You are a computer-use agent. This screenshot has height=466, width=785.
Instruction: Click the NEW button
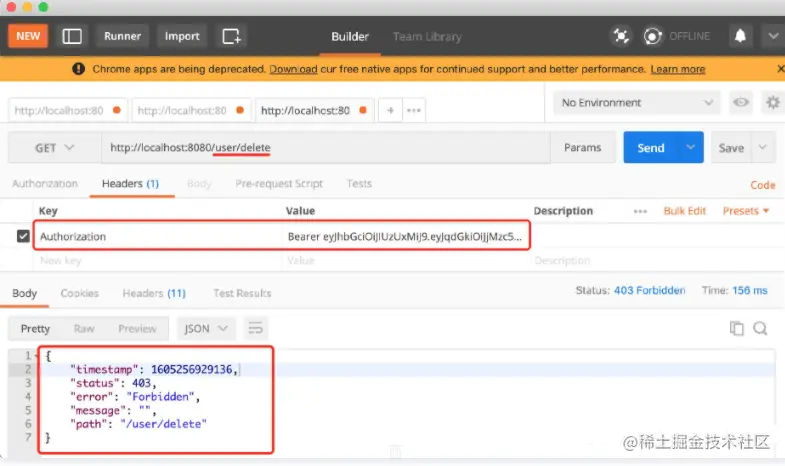(28, 36)
